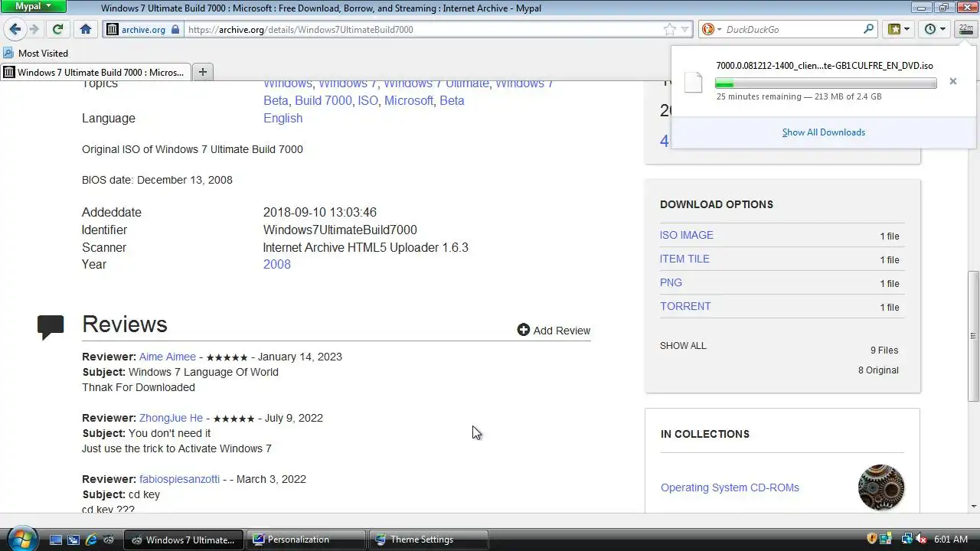
Task: Click the DuckDuckGo search engine icon
Action: click(x=707, y=29)
